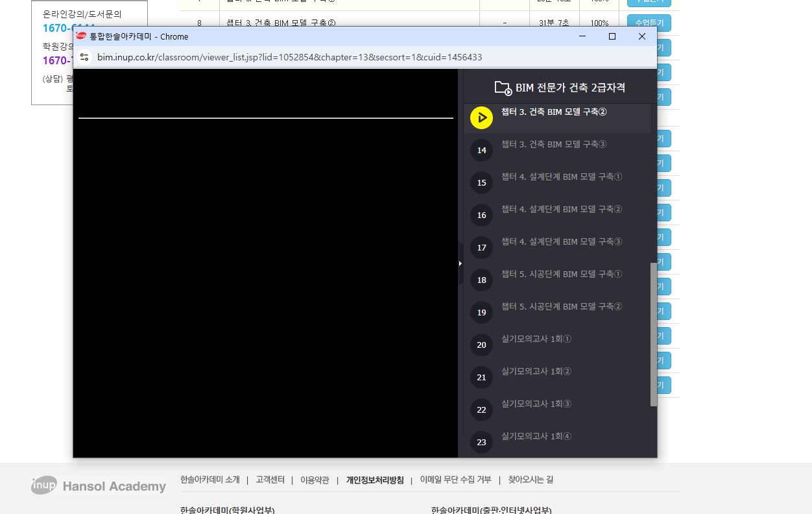This screenshot has width=812, height=514.
Task: Open 챕터 4. 설계단계 BIM 모델 구축② lesson
Action: pos(562,209)
